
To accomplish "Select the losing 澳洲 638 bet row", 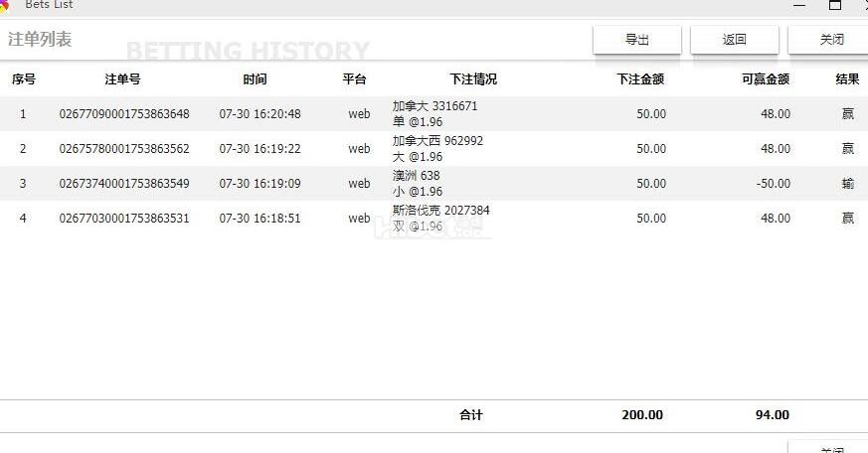I will [416, 184].
